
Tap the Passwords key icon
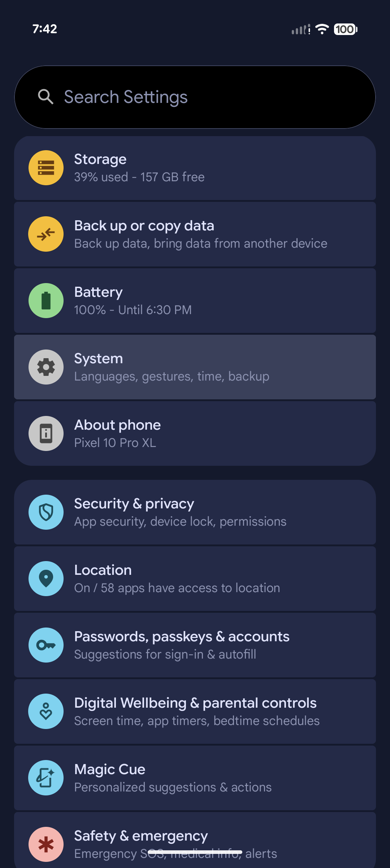pos(46,645)
